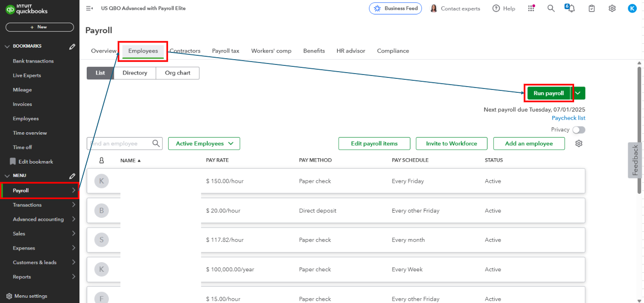Click the Edit bookmark icon
Screen dimensions: 644x303
coord(13,162)
